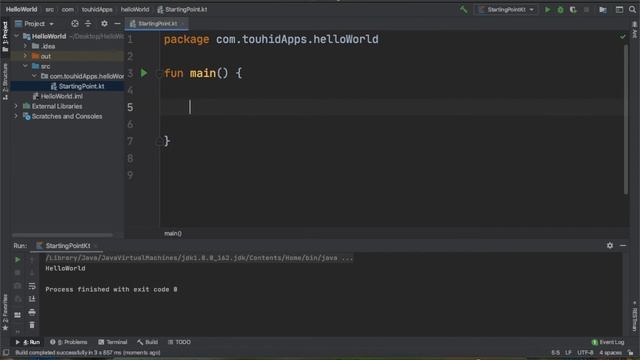Expand Scratches and Consoles node
This screenshot has width=640, height=360.
coord(16,116)
